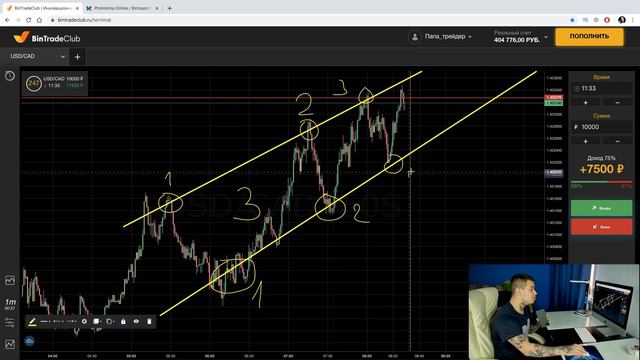This screenshot has height=360, width=640.
Task: Open new browser tab
Action: 169,8
